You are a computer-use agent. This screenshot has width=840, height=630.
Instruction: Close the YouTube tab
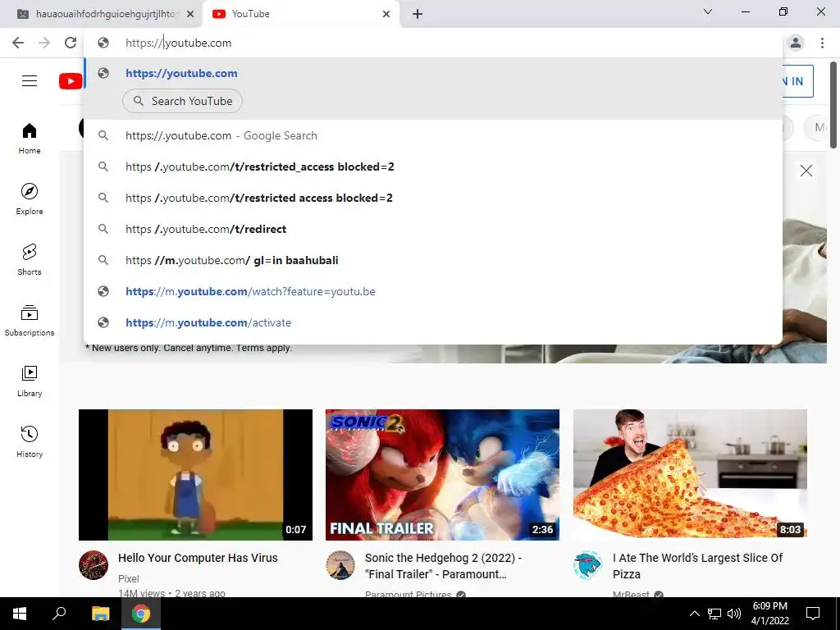point(386,14)
